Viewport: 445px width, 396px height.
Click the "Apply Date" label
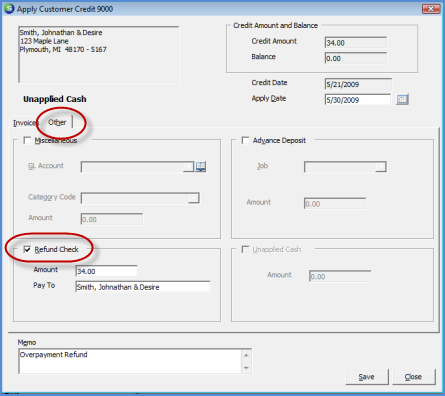(269, 98)
